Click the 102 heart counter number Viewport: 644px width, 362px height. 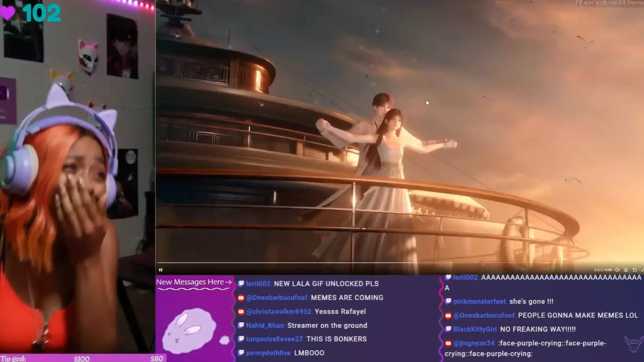click(x=42, y=13)
